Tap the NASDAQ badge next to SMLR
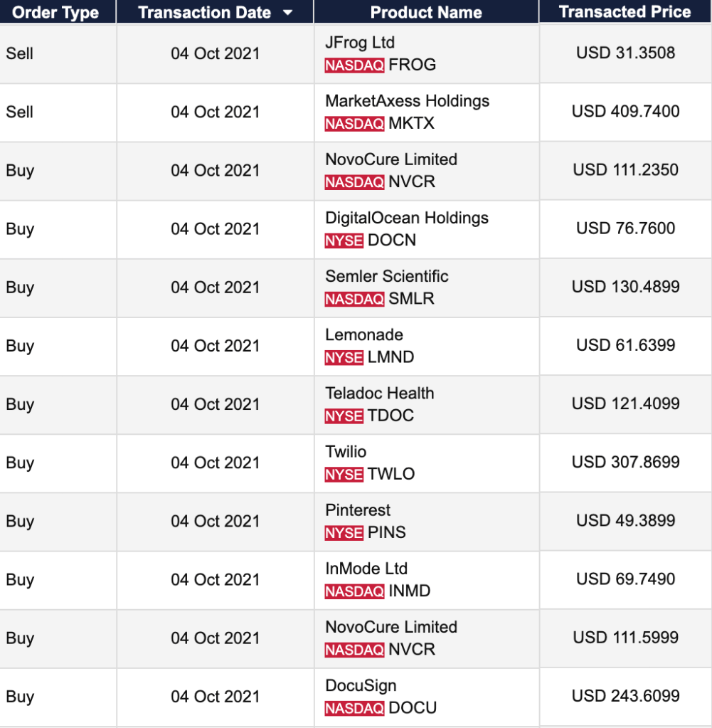This screenshot has width=712, height=728. (354, 299)
